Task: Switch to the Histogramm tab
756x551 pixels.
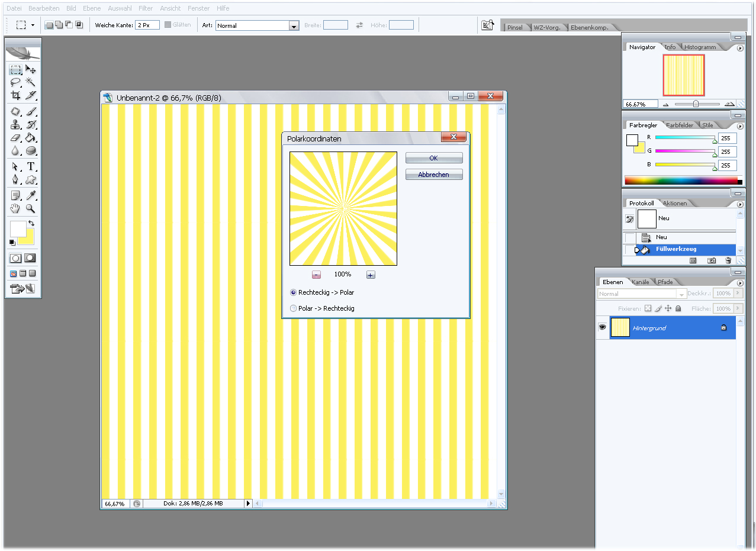Action: (x=700, y=47)
